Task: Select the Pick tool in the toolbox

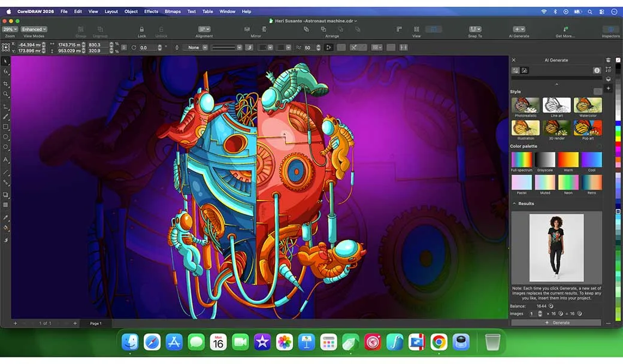Action: coord(5,61)
